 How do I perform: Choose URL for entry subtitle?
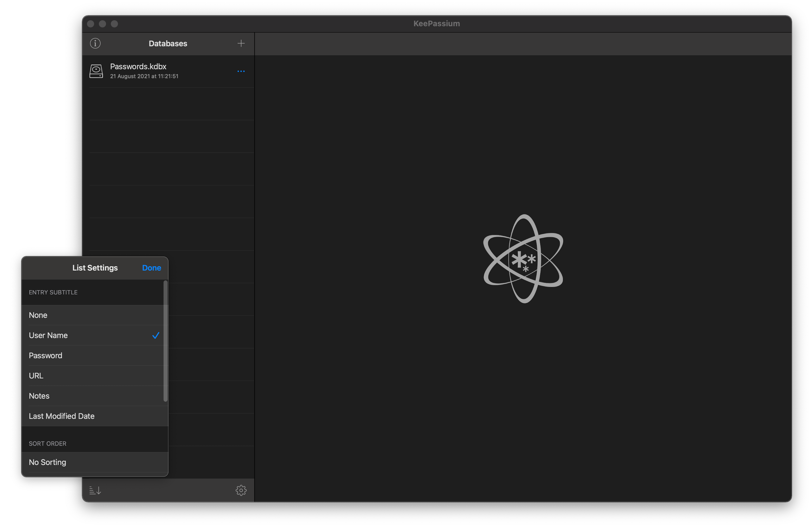pos(36,376)
